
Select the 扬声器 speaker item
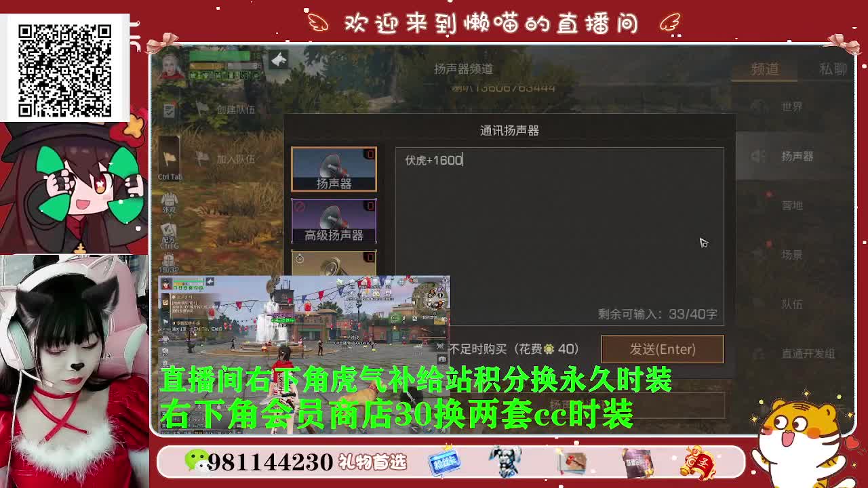334,168
